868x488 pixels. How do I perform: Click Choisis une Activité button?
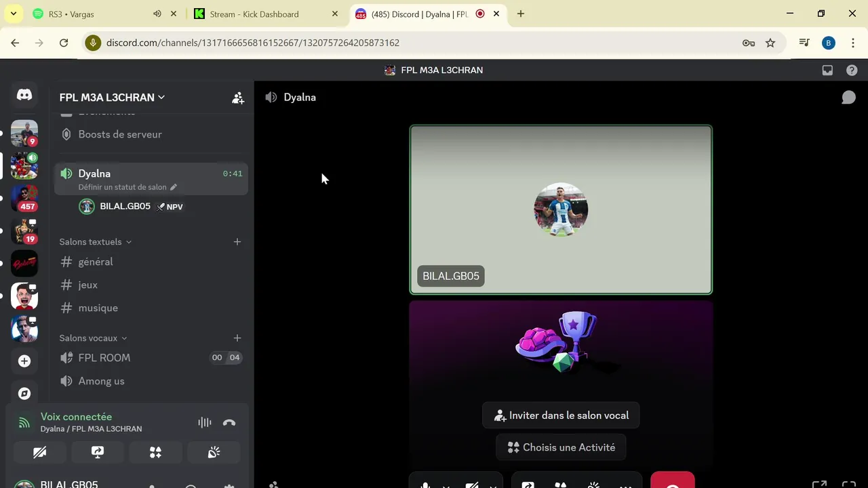pyautogui.click(x=561, y=447)
